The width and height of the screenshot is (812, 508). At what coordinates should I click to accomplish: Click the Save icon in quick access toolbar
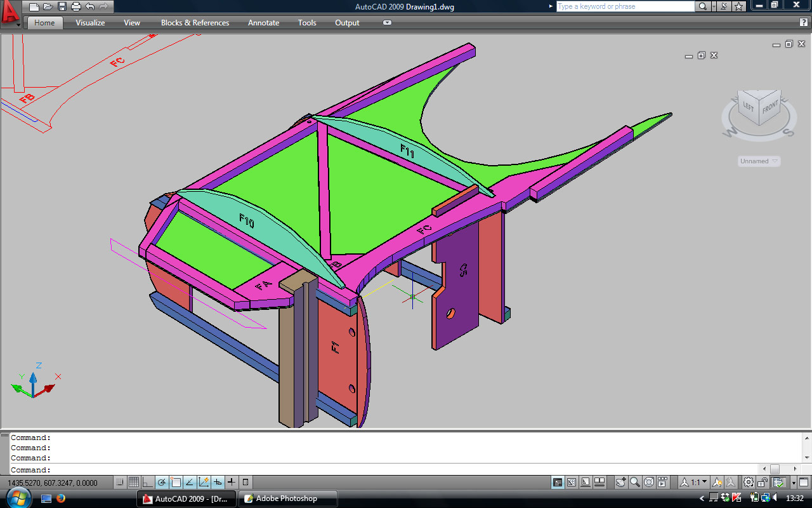click(x=62, y=7)
